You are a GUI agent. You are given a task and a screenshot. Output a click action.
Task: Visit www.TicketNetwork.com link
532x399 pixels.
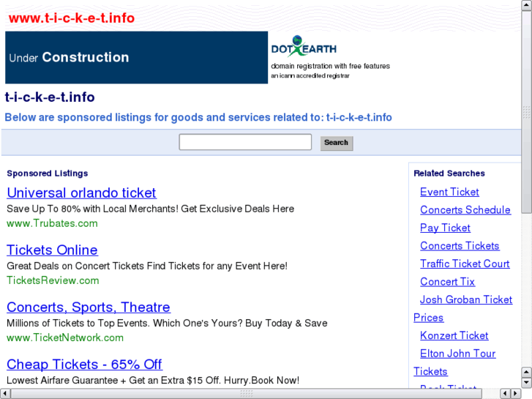[x=65, y=338]
